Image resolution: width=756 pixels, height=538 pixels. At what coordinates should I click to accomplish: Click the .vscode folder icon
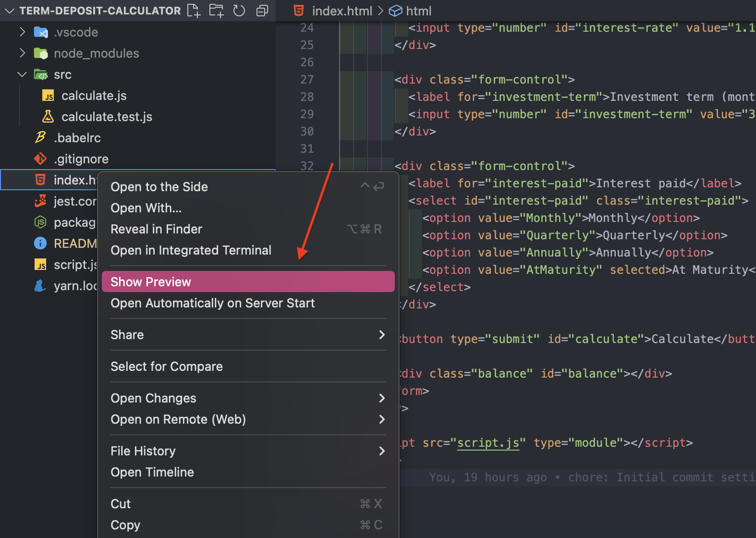(41, 32)
